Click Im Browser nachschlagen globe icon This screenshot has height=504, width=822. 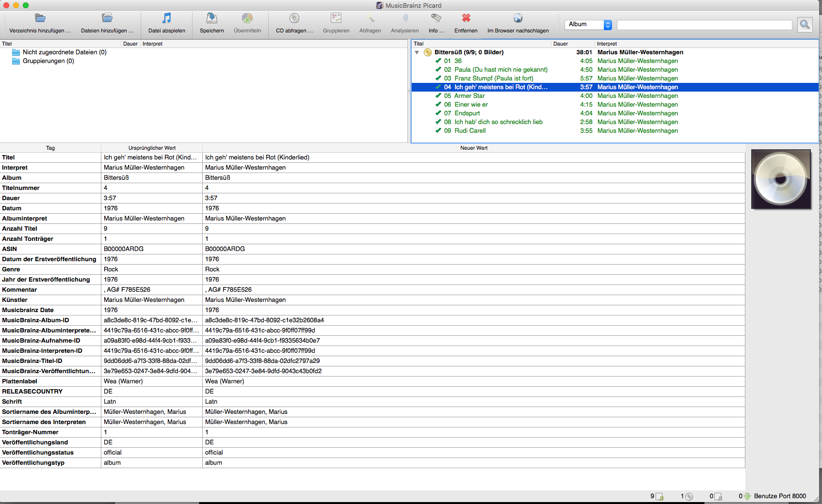[518, 18]
